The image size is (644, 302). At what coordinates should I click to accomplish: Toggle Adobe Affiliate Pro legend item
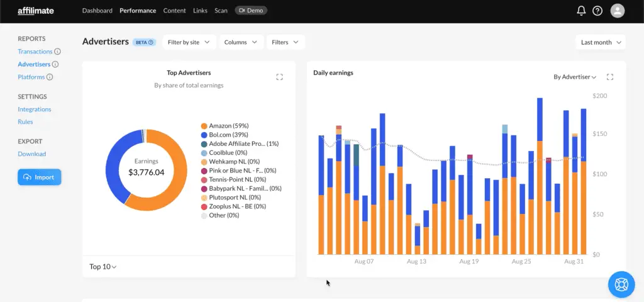point(240,144)
